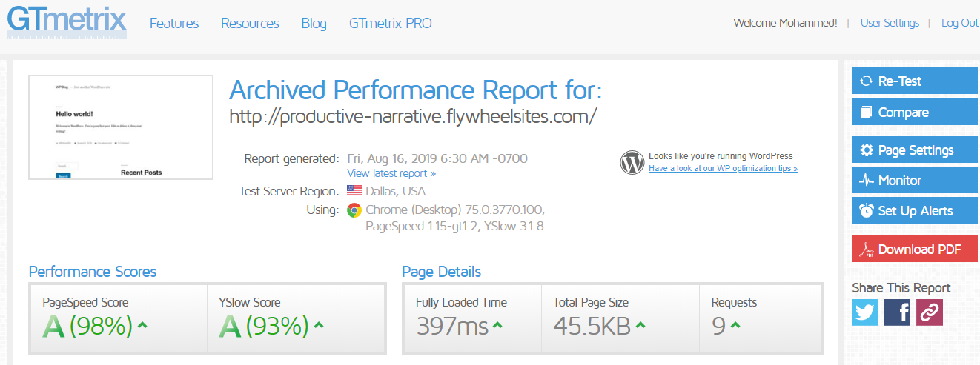Click the WordPress logo icon
Viewport: 980px width, 365px height.
pos(632,162)
